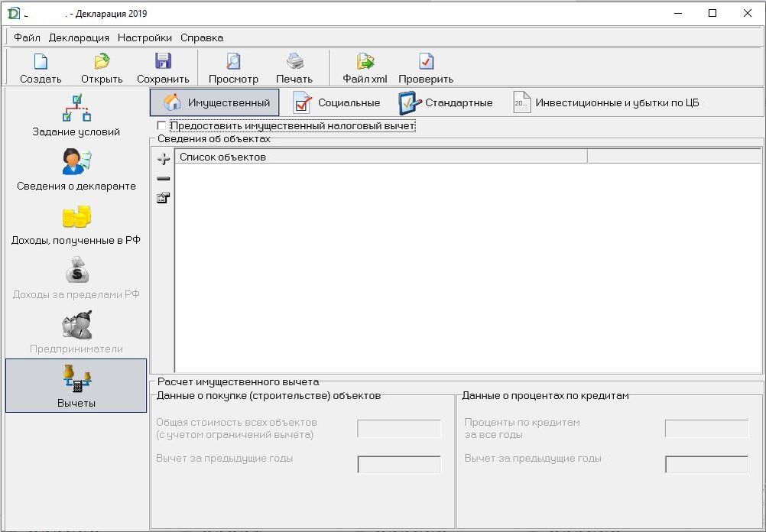766x532 pixels.
Task: Click the Проценты по кредитам field
Action: (x=706, y=429)
